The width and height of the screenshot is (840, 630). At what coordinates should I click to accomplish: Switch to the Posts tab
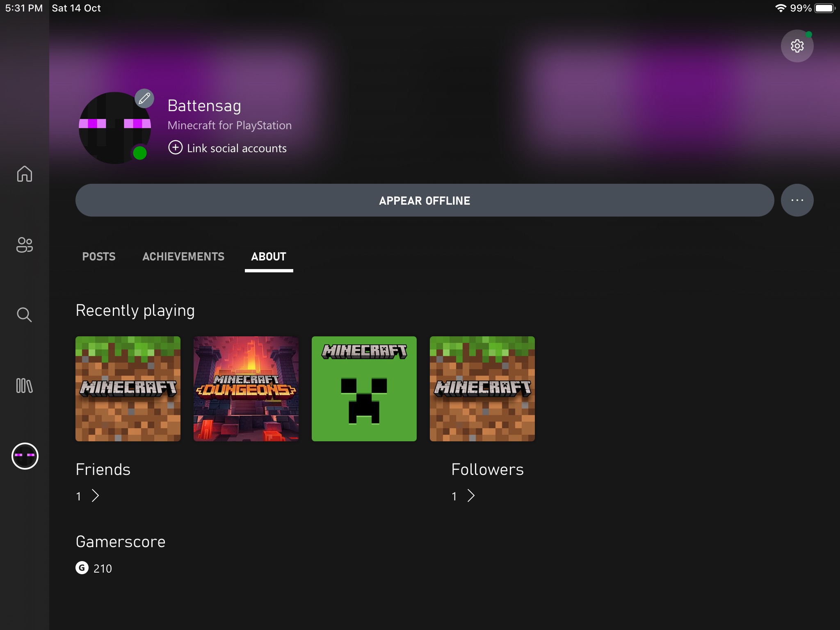pos(99,257)
